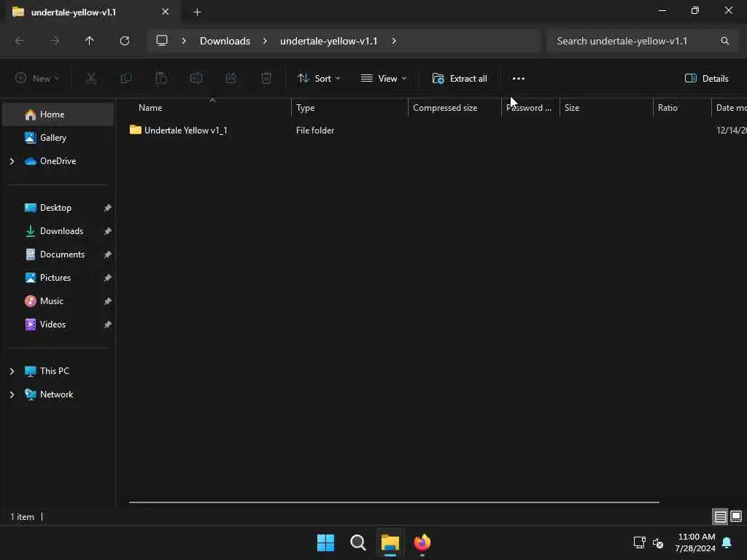Expand the Network tree node
This screenshot has height=560, width=747.
click(12, 394)
